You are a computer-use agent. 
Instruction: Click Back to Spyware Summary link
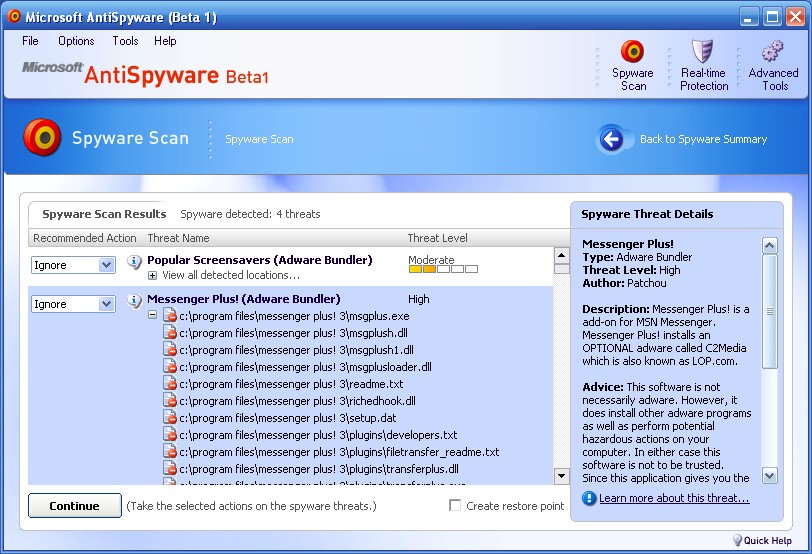[x=703, y=139]
